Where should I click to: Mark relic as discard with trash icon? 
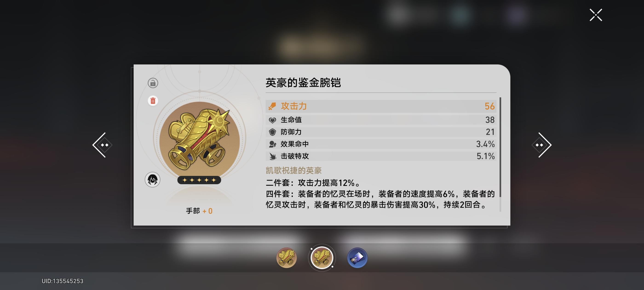[x=153, y=101]
